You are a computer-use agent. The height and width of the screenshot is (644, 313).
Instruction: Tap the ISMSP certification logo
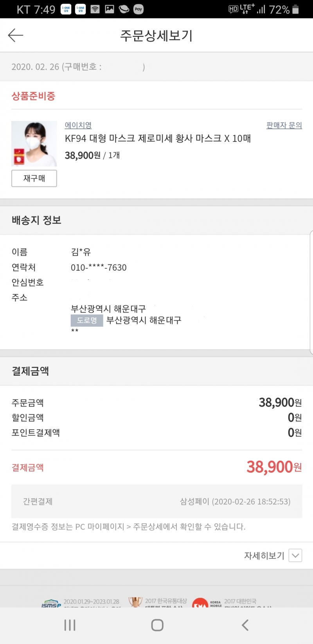pyautogui.click(x=52, y=603)
